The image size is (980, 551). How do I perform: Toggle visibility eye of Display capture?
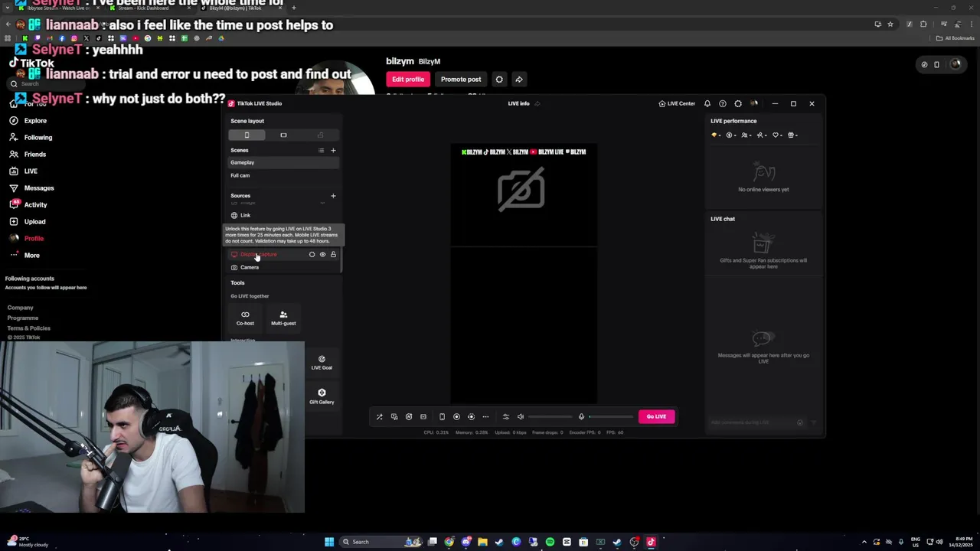point(322,254)
